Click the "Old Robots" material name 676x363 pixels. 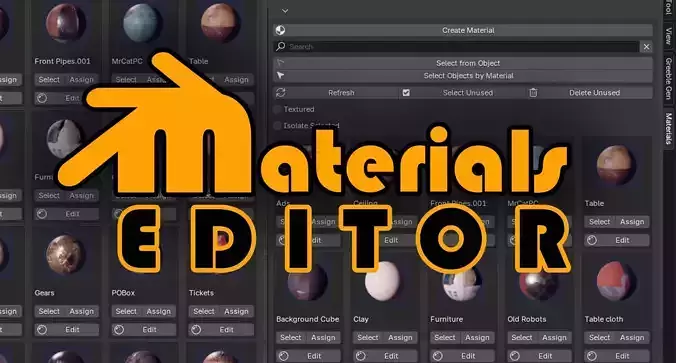(x=527, y=319)
